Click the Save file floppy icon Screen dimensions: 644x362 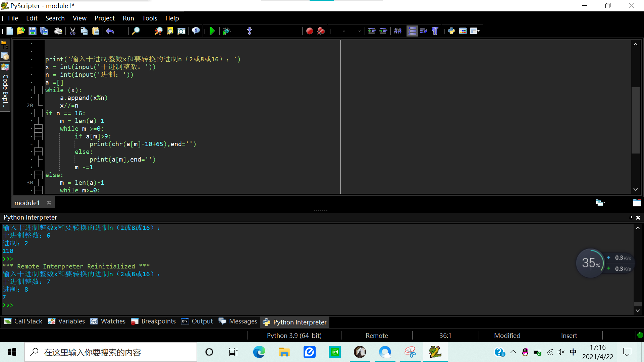click(32, 31)
